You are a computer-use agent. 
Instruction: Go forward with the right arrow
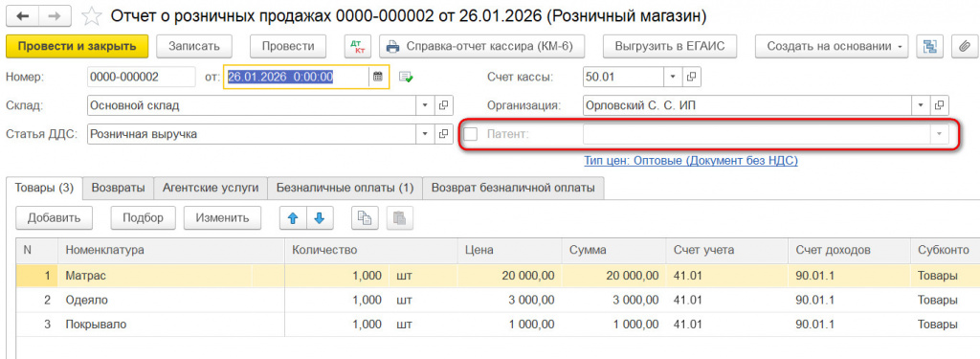(x=55, y=16)
